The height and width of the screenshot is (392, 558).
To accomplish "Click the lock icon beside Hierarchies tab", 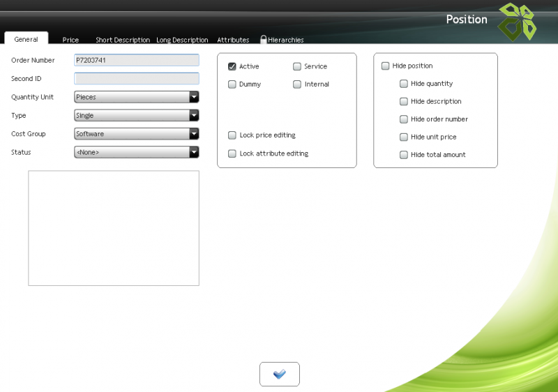I will click(x=264, y=40).
